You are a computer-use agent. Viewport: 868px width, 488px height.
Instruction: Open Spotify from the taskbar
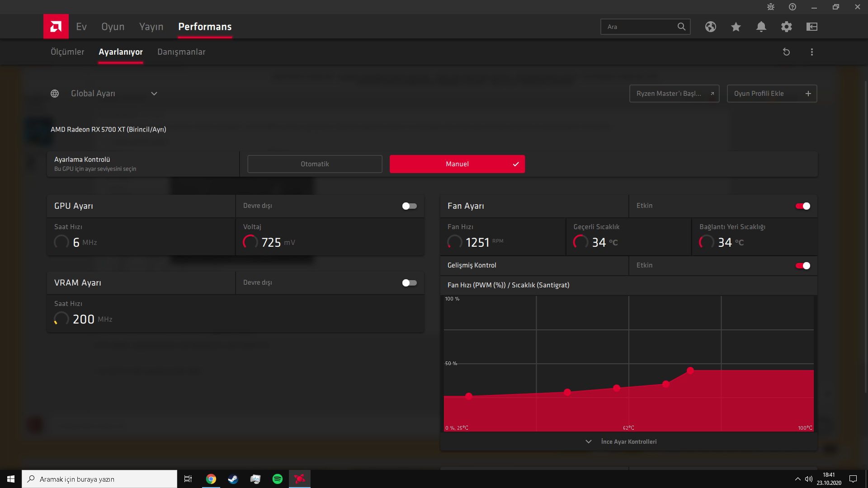[x=278, y=479]
